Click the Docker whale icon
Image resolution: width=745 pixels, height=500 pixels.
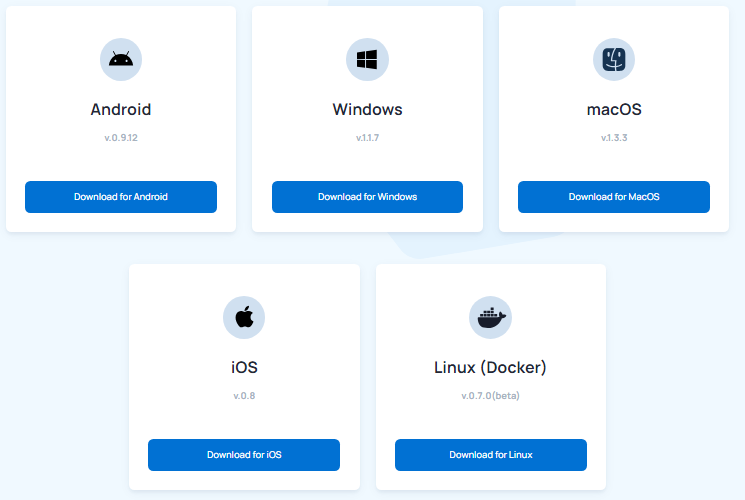[490, 317]
